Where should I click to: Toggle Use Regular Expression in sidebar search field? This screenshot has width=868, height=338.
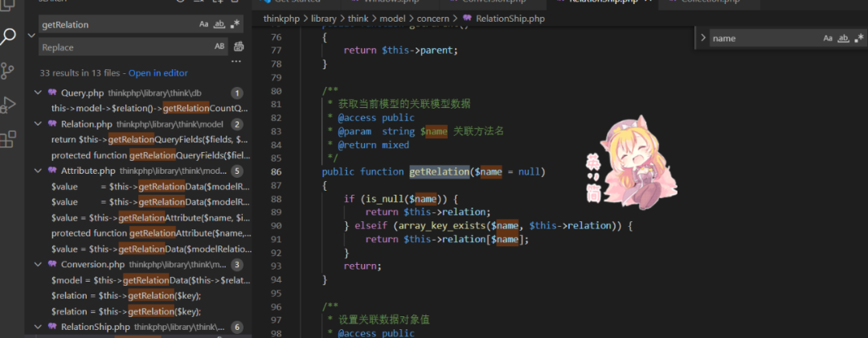click(x=235, y=24)
